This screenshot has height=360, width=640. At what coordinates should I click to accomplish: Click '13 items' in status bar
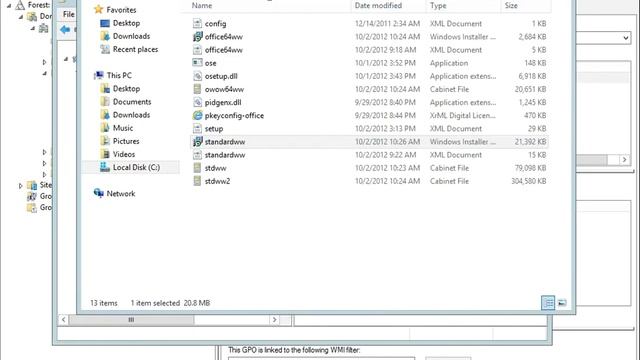[x=104, y=303]
